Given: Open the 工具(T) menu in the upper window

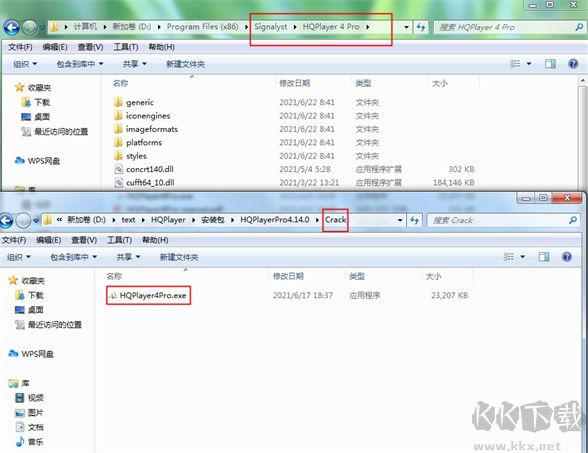Looking at the screenshot, I should 126,47.
